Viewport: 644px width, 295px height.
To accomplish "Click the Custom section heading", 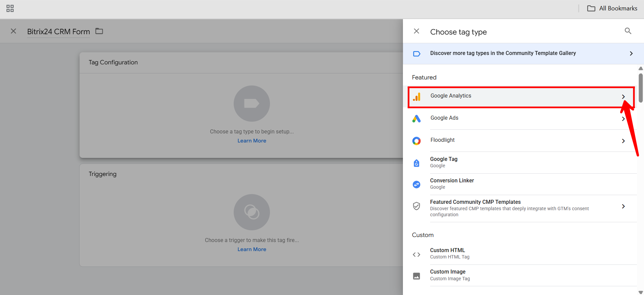I will tap(423, 235).
